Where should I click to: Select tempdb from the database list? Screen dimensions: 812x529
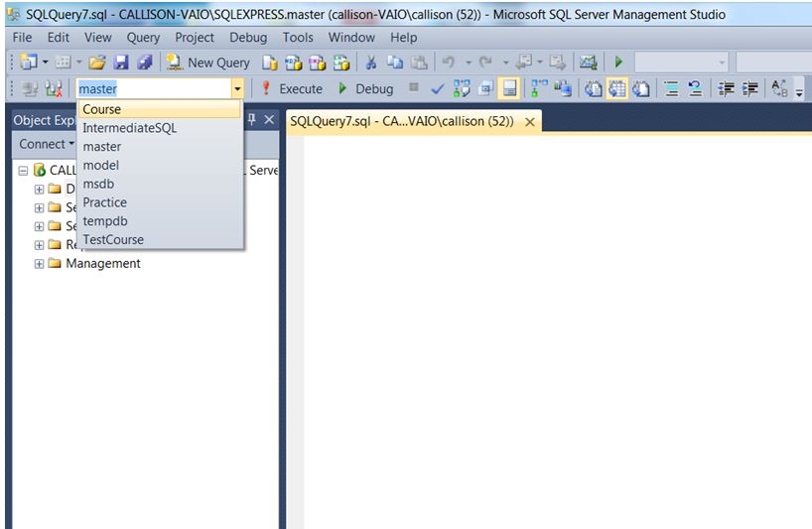(x=160, y=221)
